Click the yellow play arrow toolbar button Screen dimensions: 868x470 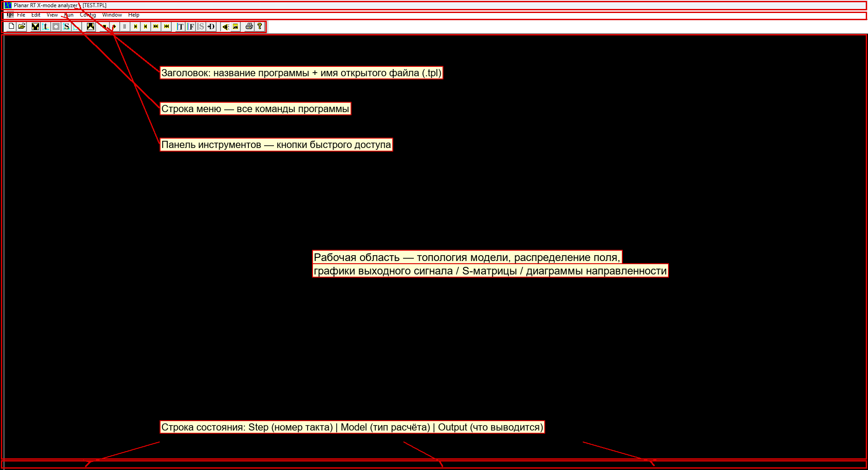pos(114,26)
